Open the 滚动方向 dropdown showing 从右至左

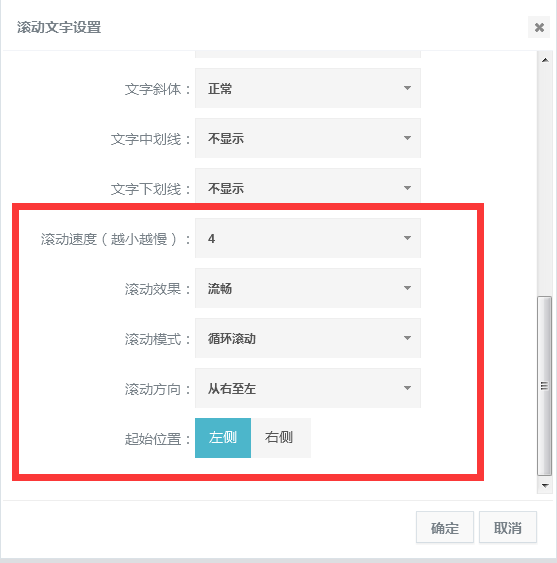pos(308,388)
